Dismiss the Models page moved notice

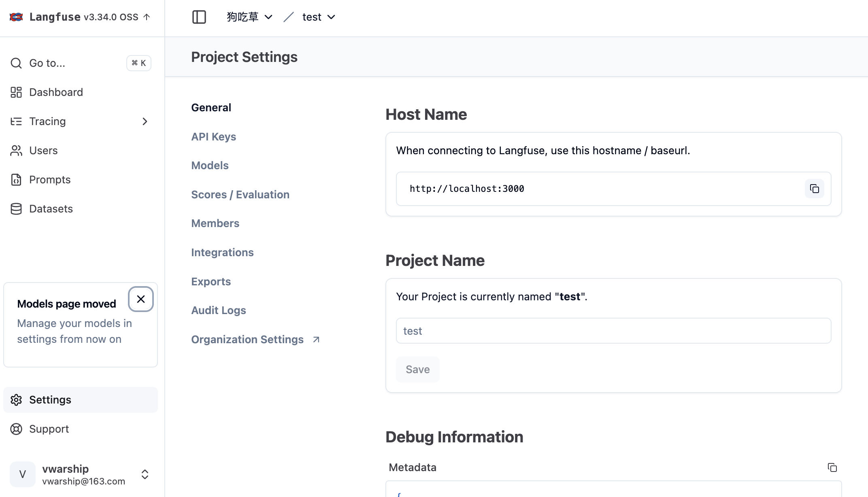140,299
